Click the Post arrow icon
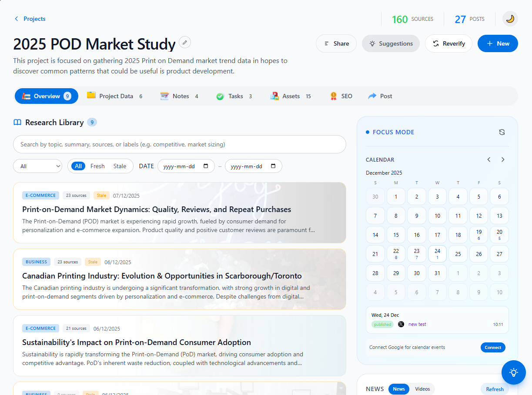Viewport: 532px width, 395px height. pyautogui.click(x=372, y=96)
